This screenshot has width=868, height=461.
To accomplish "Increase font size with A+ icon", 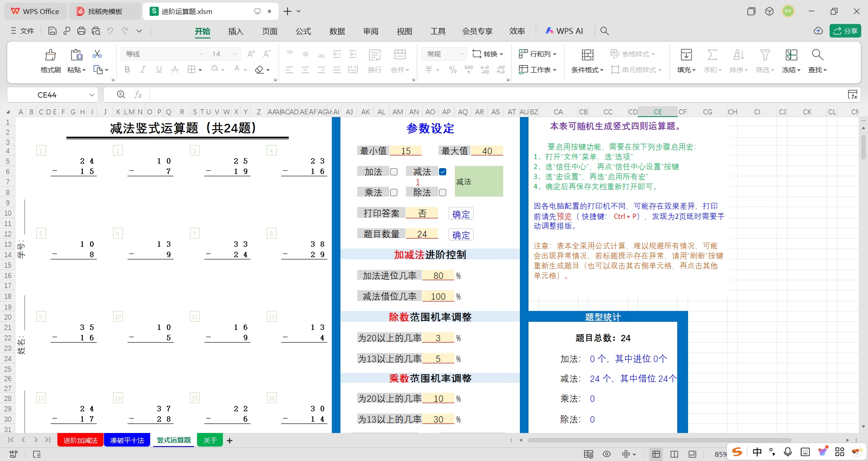I will click(x=251, y=54).
